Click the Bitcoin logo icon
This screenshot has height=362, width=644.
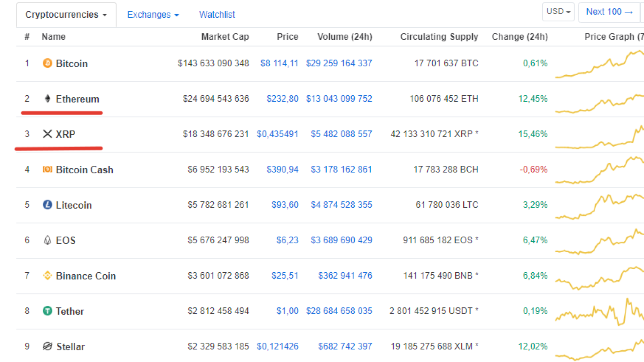[x=47, y=63]
